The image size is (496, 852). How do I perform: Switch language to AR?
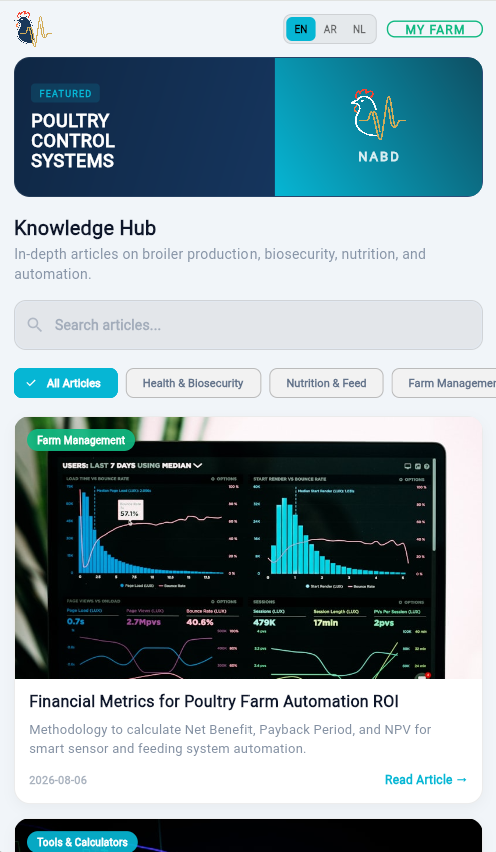(330, 29)
